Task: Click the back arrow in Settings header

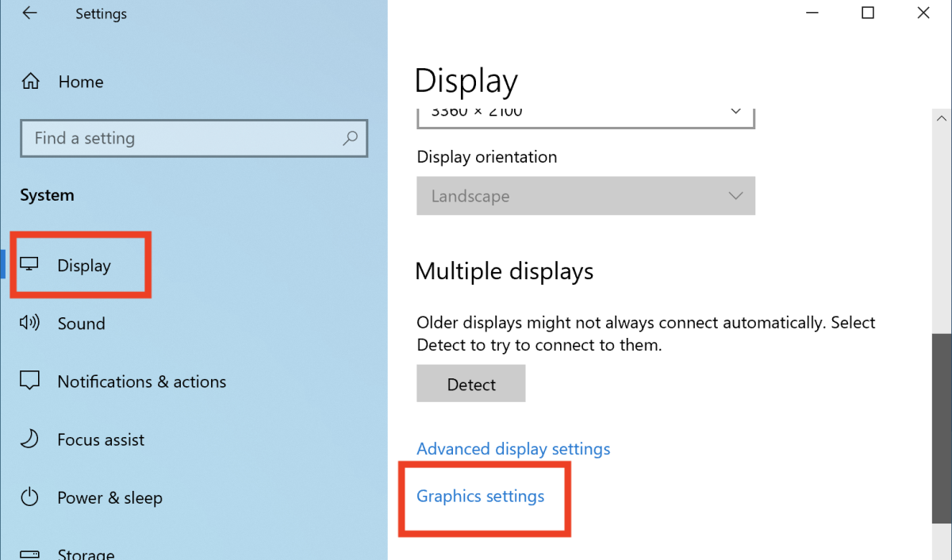Action: click(29, 13)
